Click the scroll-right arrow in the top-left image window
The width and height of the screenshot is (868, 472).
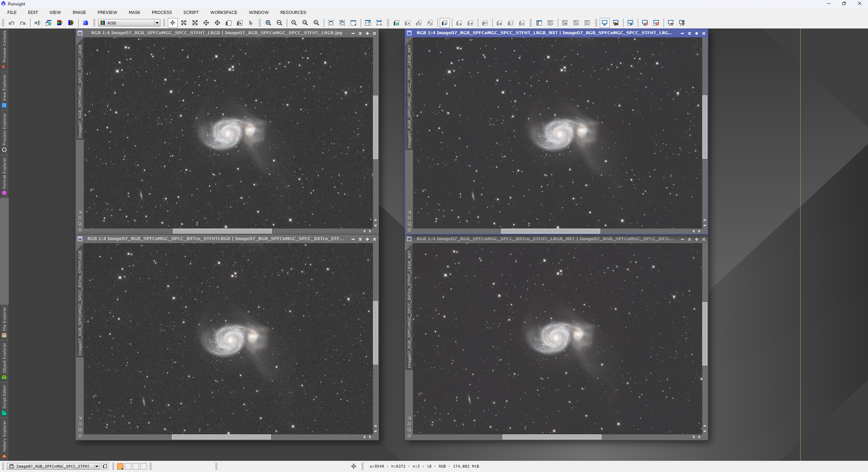370,231
